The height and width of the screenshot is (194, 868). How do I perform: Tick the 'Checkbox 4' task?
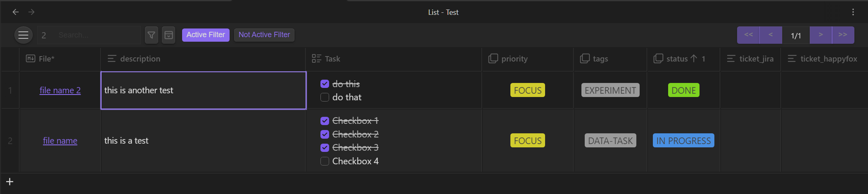[325, 161]
